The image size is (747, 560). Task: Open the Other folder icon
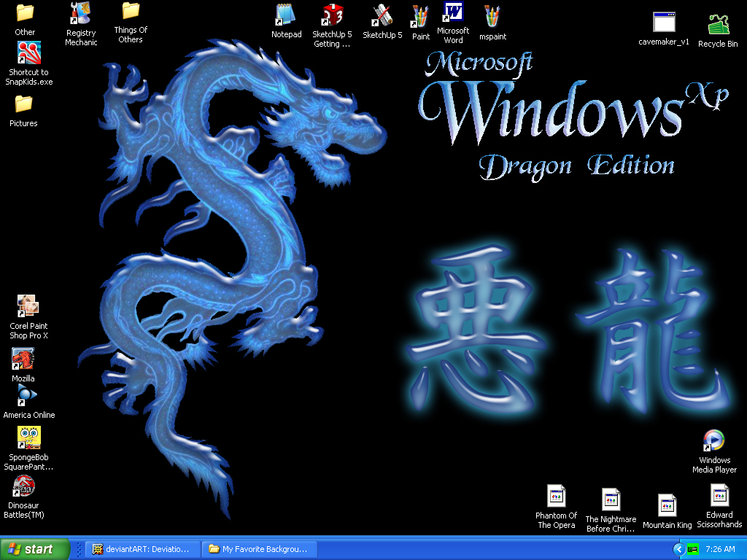(x=25, y=13)
